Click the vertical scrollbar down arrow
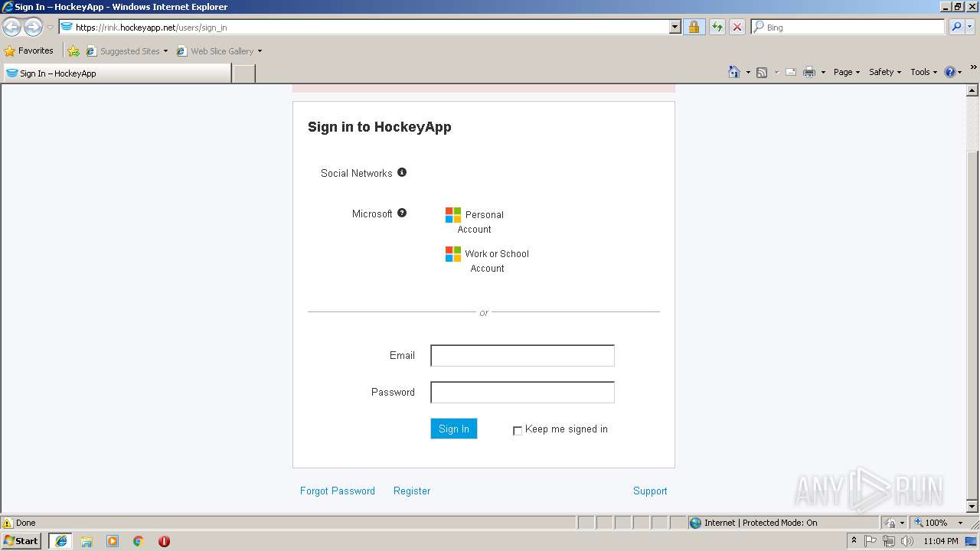This screenshot has height=551, width=980. coord(972,507)
